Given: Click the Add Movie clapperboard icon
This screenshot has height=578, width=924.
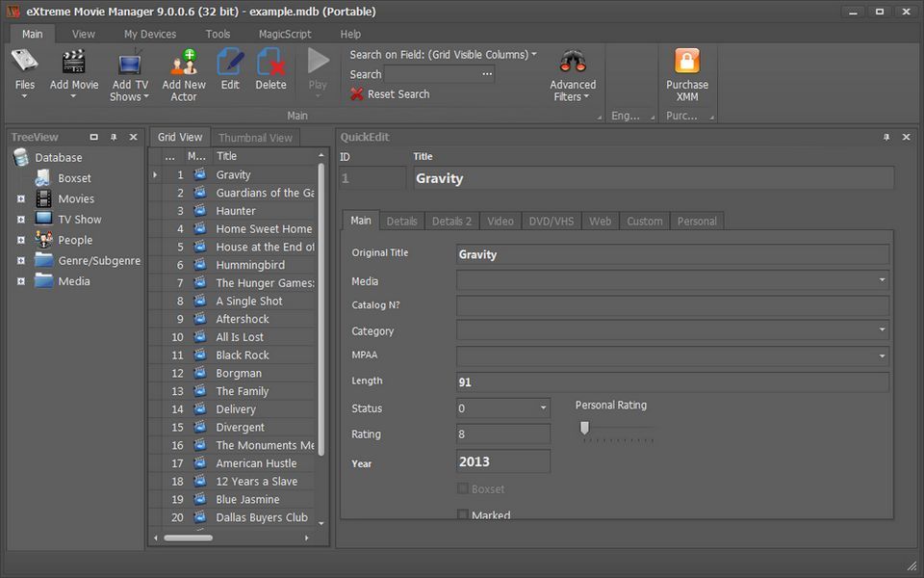Looking at the screenshot, I should point(74,63).
